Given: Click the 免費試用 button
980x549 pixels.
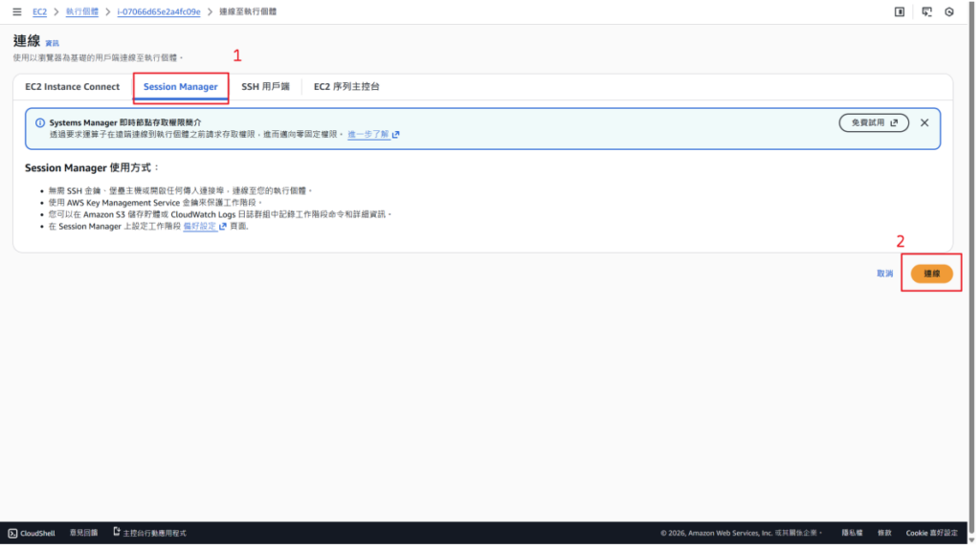Looking at the screenshot, I should point(874,123).
